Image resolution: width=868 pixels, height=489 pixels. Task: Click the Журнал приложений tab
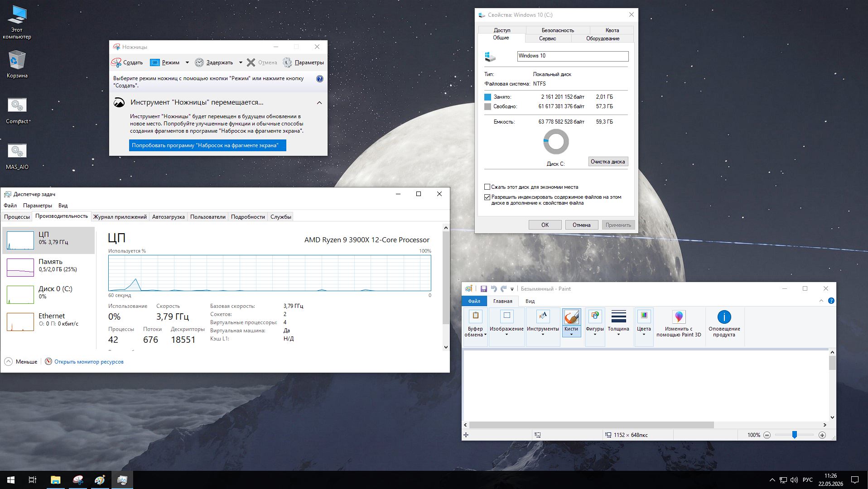coord(120,217)
